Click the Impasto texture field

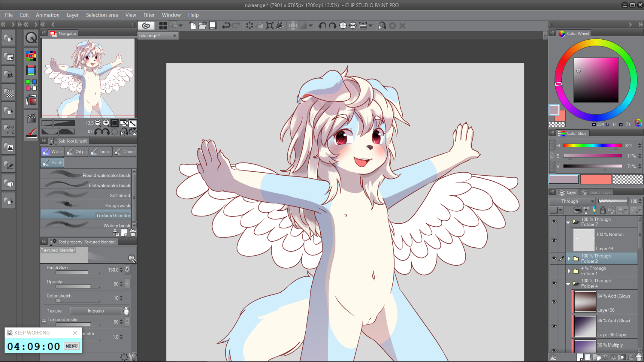click(96, 311)
